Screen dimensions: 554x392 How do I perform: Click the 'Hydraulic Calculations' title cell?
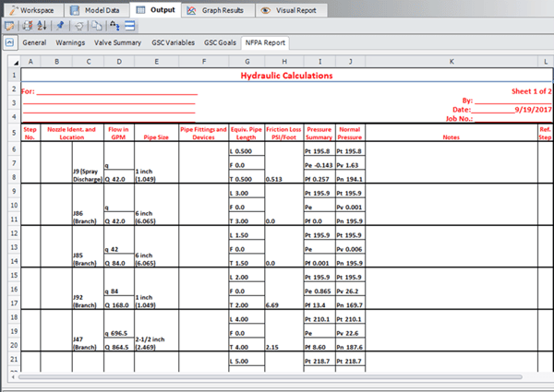(x=286, y=75)
